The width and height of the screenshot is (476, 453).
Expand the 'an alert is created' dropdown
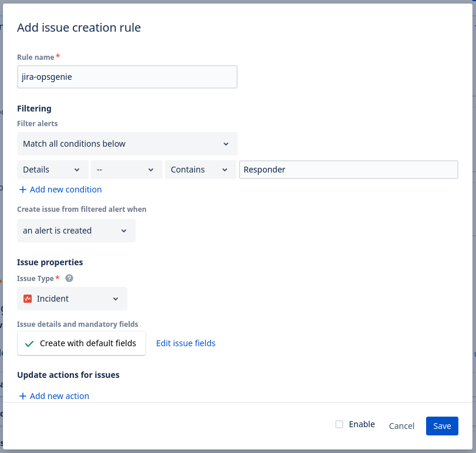click(76, 231)
